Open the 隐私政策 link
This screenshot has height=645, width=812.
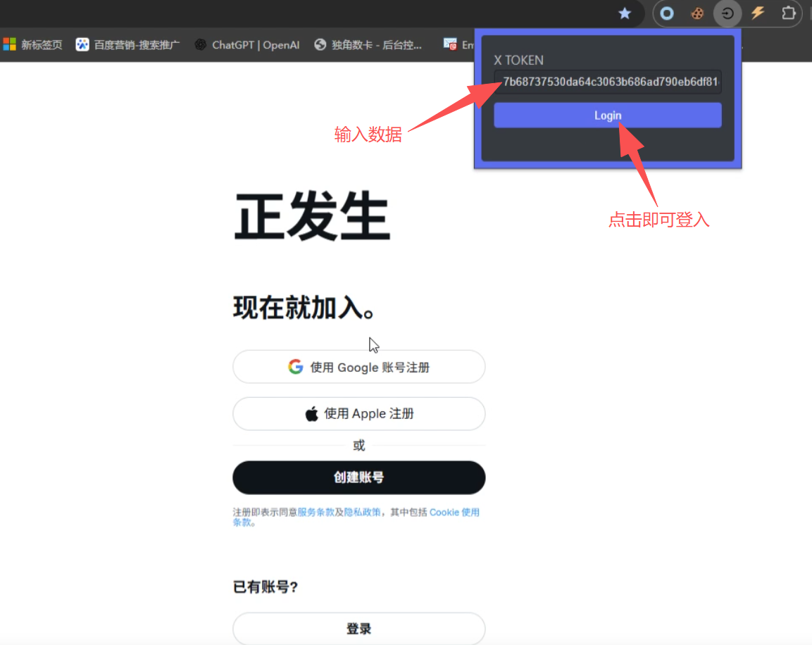coord(362,512)
